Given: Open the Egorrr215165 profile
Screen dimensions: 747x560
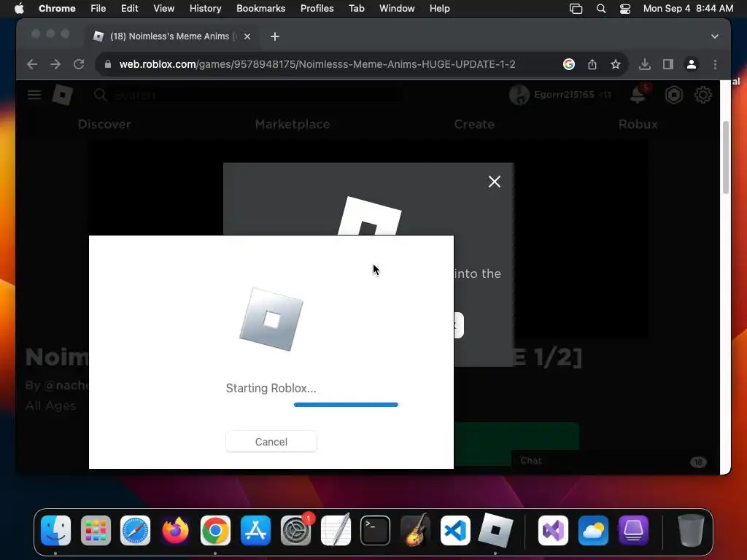Looking at the screenshot, I should point(560,95).
